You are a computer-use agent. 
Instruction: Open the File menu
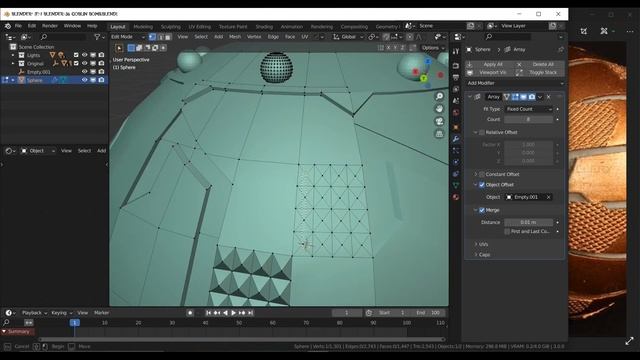18,26
